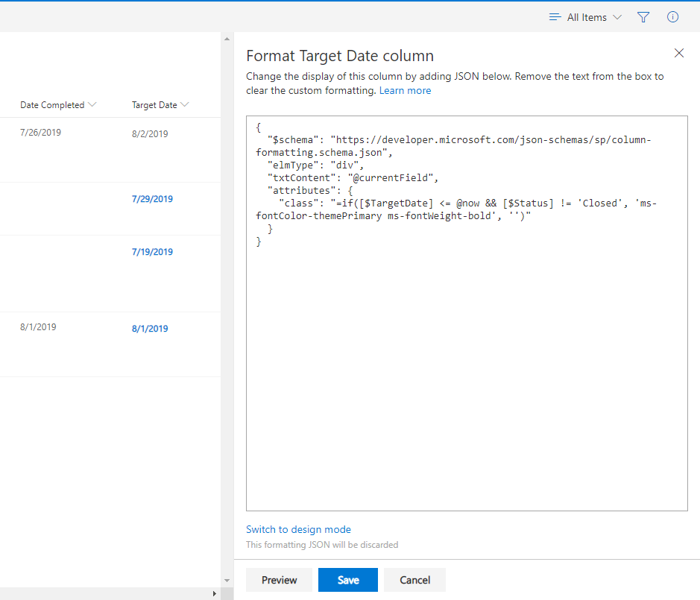This screenshot has width=700, height=600.
Task: Click the 7/26/2019 date completed cell
Action: 40,133
